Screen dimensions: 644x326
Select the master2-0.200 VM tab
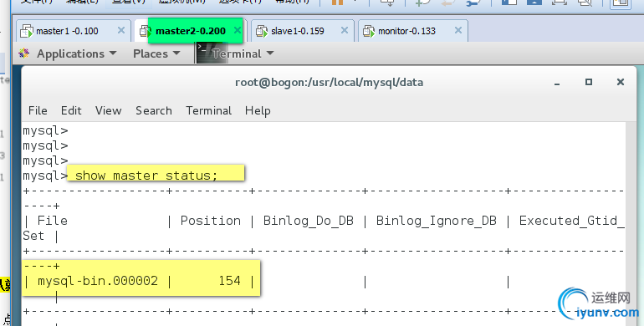coord(191,31)
